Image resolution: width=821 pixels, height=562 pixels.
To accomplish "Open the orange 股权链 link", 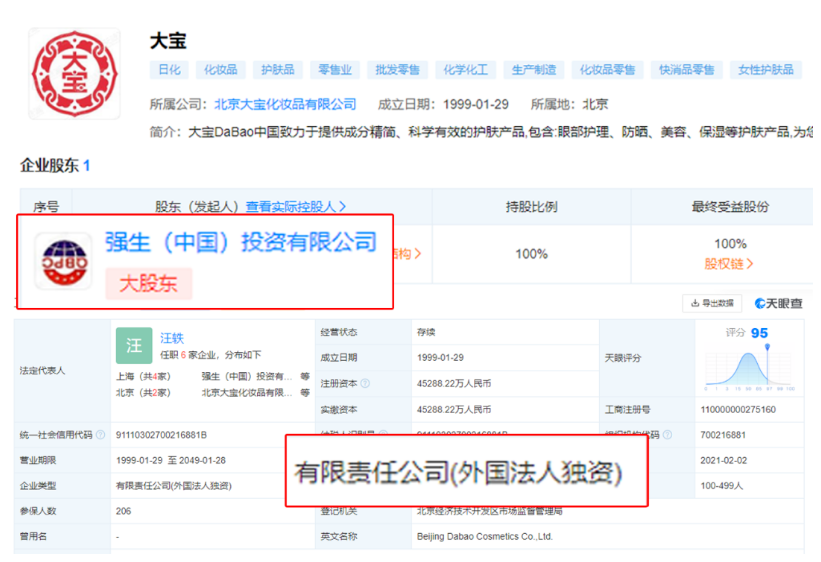I will (x=728, y=264).
